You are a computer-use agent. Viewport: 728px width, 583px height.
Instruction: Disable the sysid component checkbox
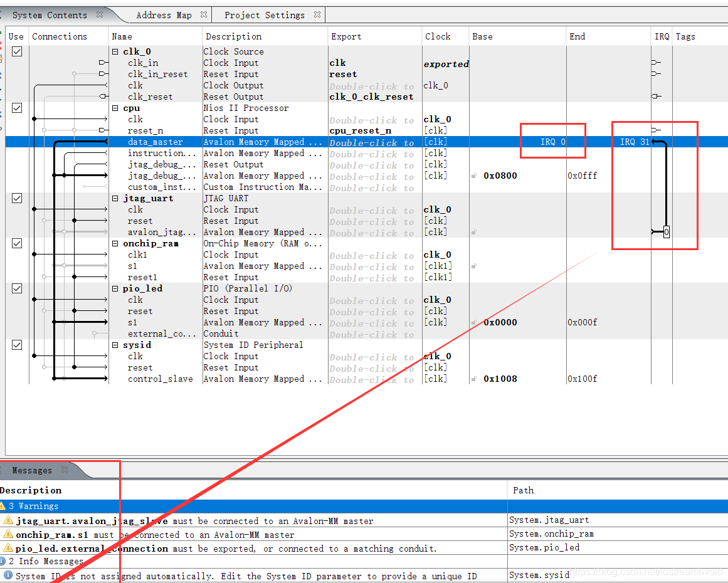tap(17, 345)
